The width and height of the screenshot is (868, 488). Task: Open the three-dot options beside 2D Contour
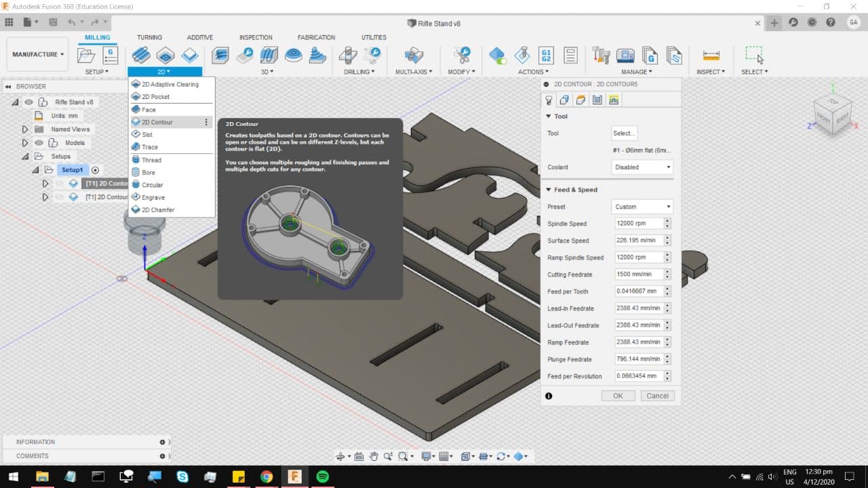[206, 122]
